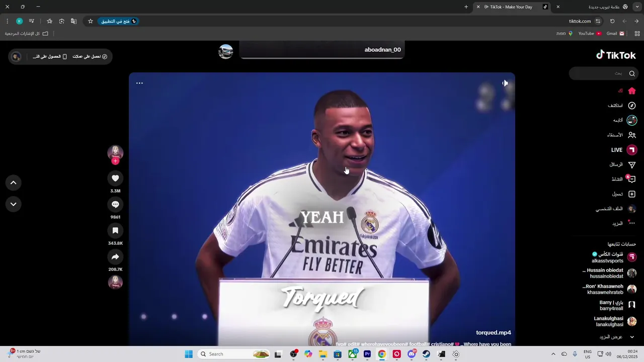Screen dimensions: 644x362
Task: Go to the previous video with up chevron
Action: click(14, 183)
